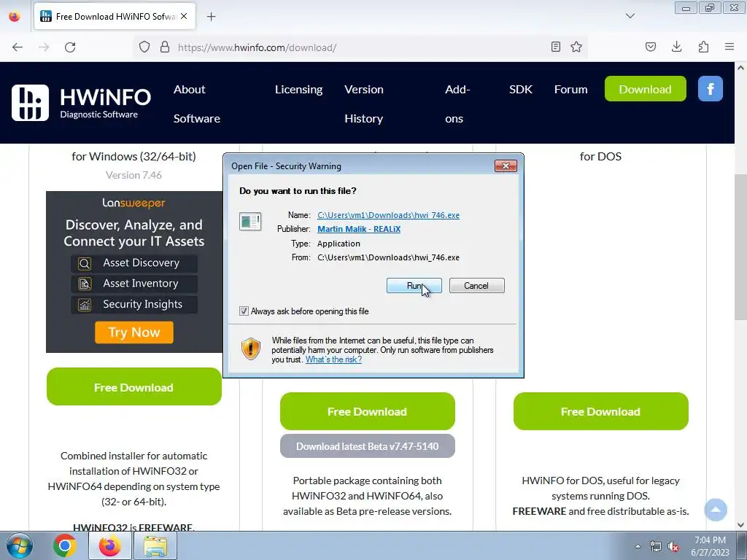Close the Security Warning dialog
The width and height of the screenshot is (747, 560).
point(506,166)
